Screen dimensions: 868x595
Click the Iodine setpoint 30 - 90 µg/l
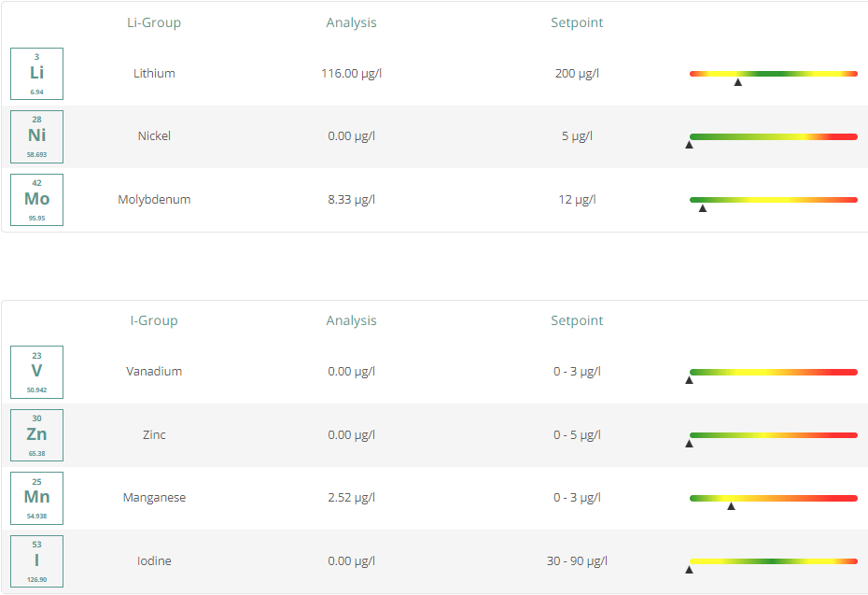577,561
